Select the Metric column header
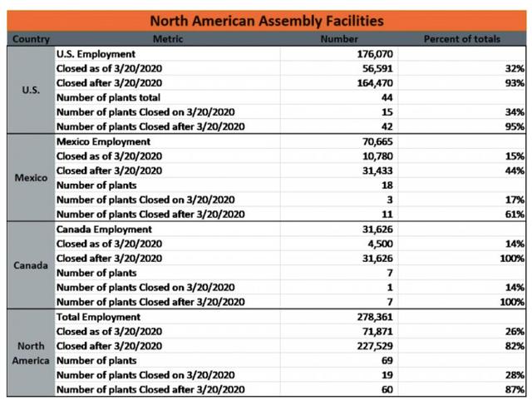The width and height of the screenshot is (532, 400). [x=168, y=39]
